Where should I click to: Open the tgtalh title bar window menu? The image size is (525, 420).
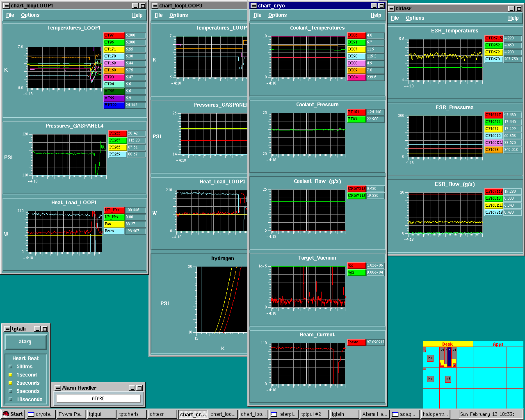tap(7, 329)
